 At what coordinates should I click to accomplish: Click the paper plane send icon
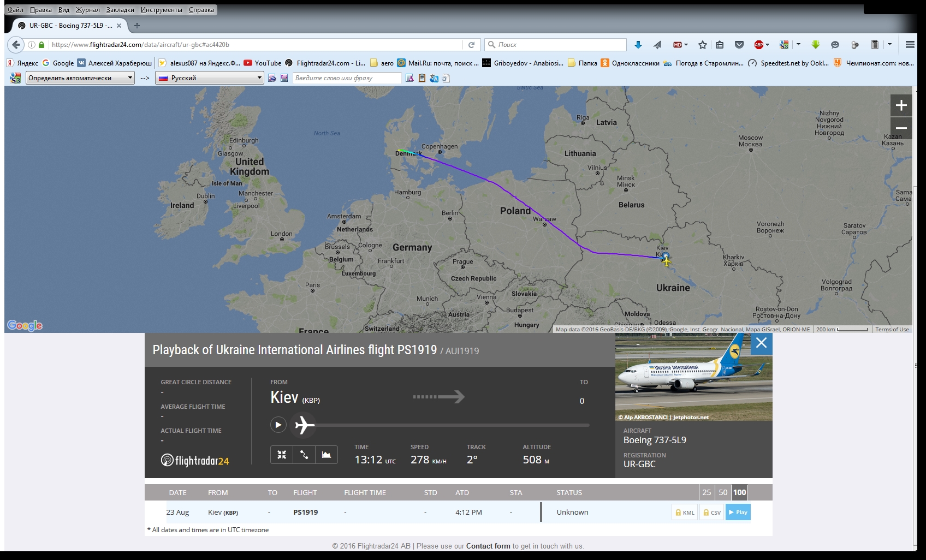pyautogui.click(x=657, y=45)
